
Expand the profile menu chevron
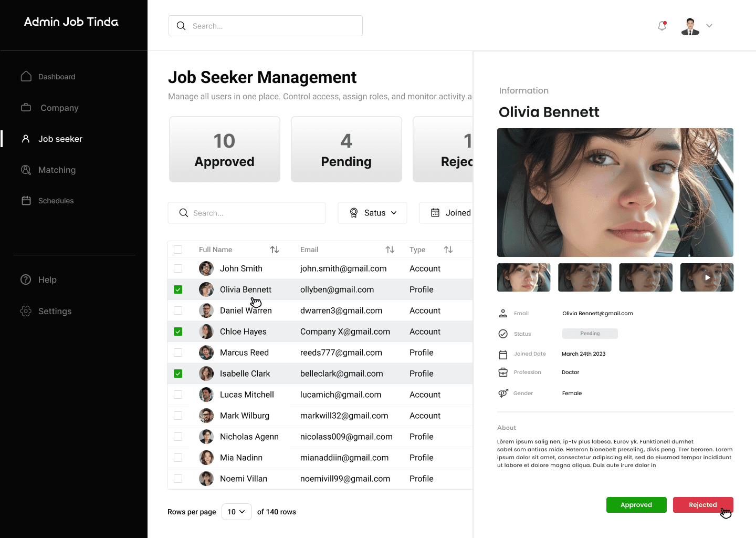tap(709, 26)
